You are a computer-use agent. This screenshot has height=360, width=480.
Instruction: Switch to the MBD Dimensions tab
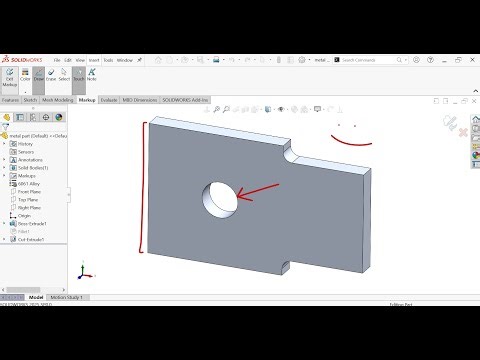pos(140,100)
